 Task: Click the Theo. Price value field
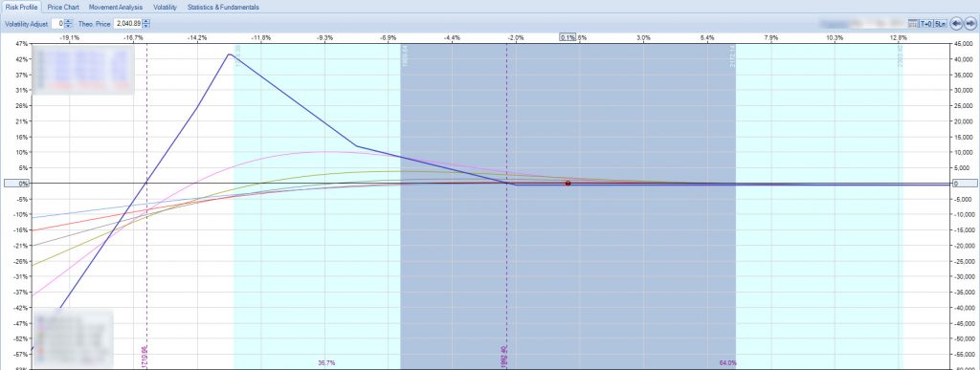[128, 24]
